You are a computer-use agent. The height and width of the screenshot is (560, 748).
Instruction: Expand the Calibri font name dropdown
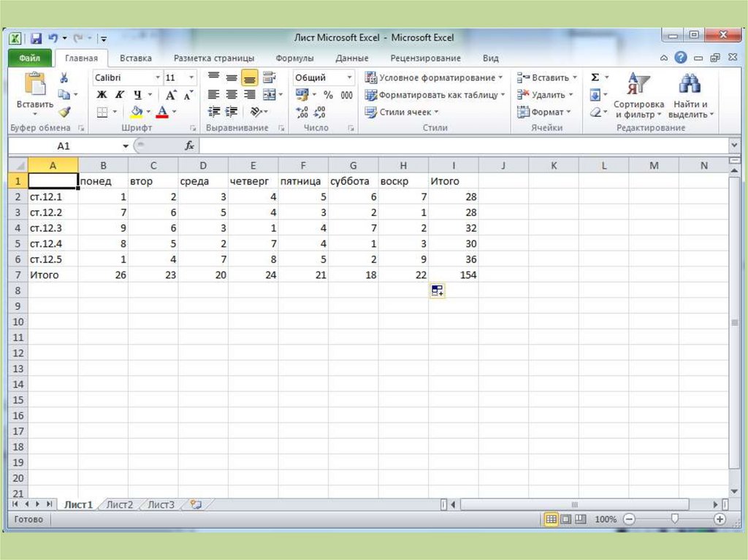pyautogui.click(x=157, y=77)
